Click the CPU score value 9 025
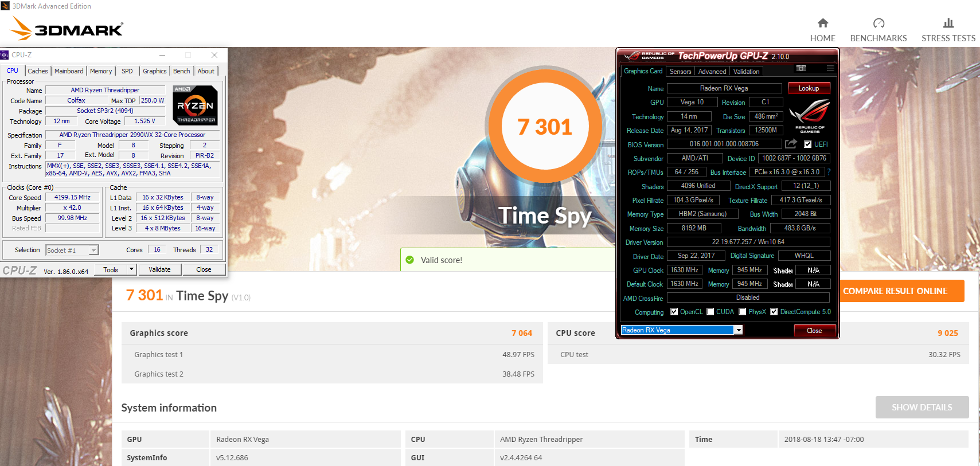The image size is (980, 466). click(x=948, y=333)
